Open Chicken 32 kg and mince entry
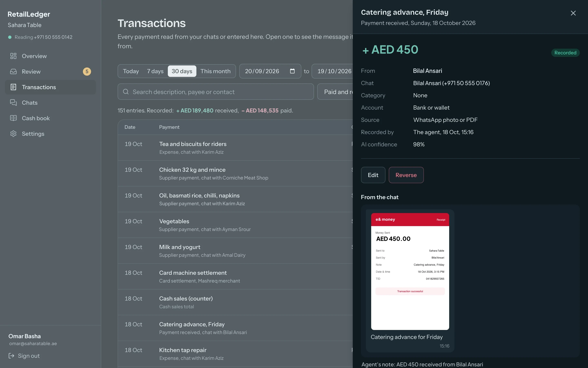This screenshot has width=588, height=368. pyautogui.click(x=235, y=173)
